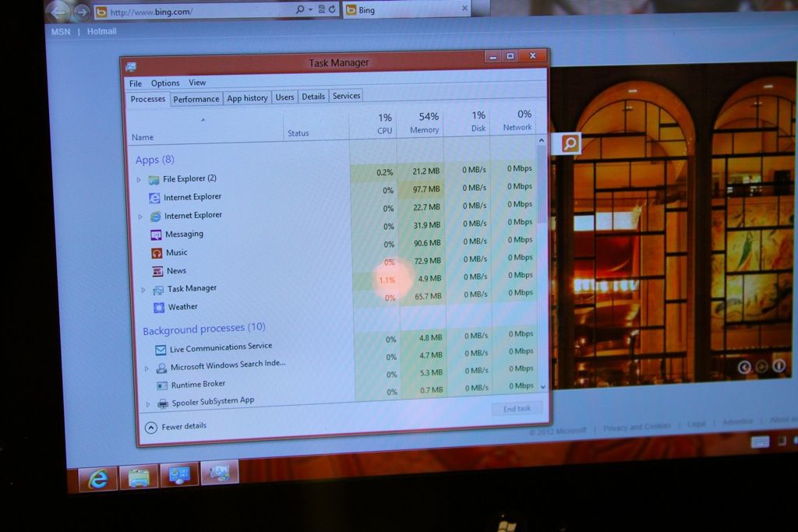Viewport: 798px width, 532px height.
Task: Click the Task Manager taskbar icon
Action: click(x=219, y=473)
